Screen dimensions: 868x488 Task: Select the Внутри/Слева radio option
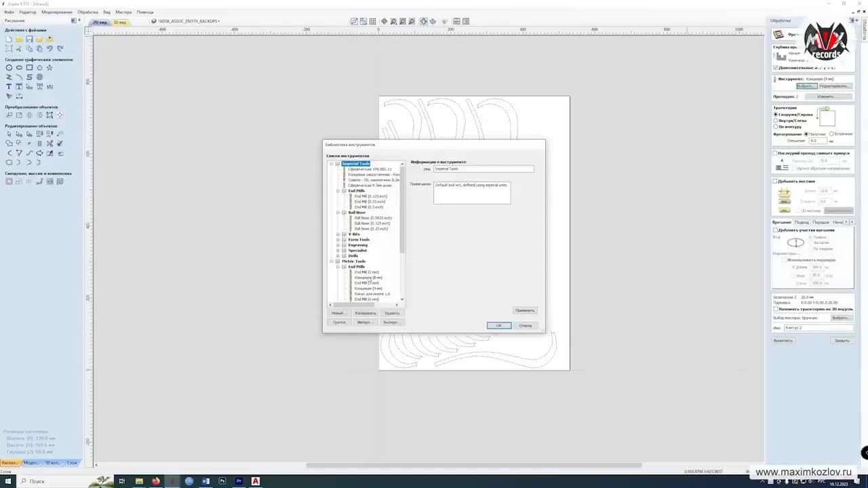pyautogui.click(x=775, y=121)
